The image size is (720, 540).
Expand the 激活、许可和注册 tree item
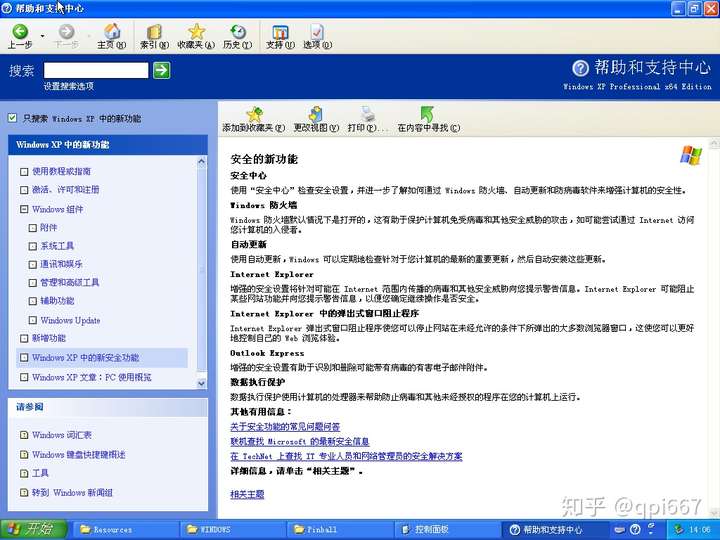pyautogui.click(x=24, y=190)
